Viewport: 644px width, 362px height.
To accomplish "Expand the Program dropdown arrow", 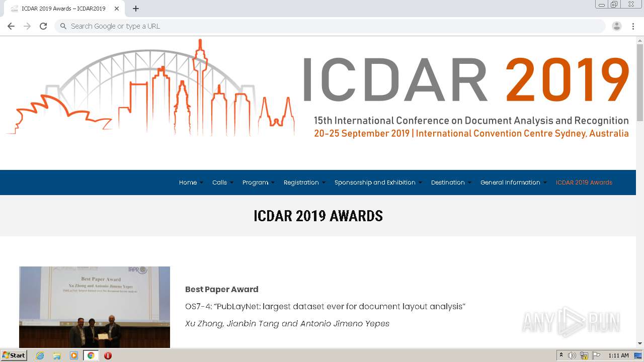I will 273,183.
